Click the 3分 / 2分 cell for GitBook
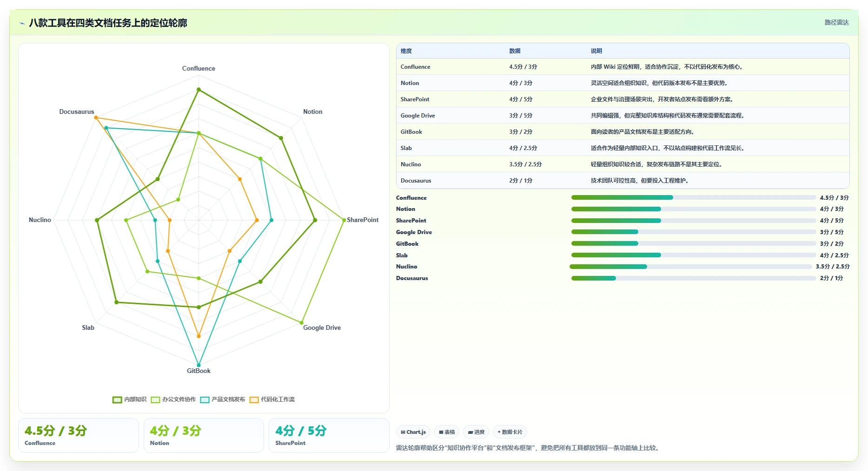Screen dimensions: 868x471 click(x=521, y=132)
